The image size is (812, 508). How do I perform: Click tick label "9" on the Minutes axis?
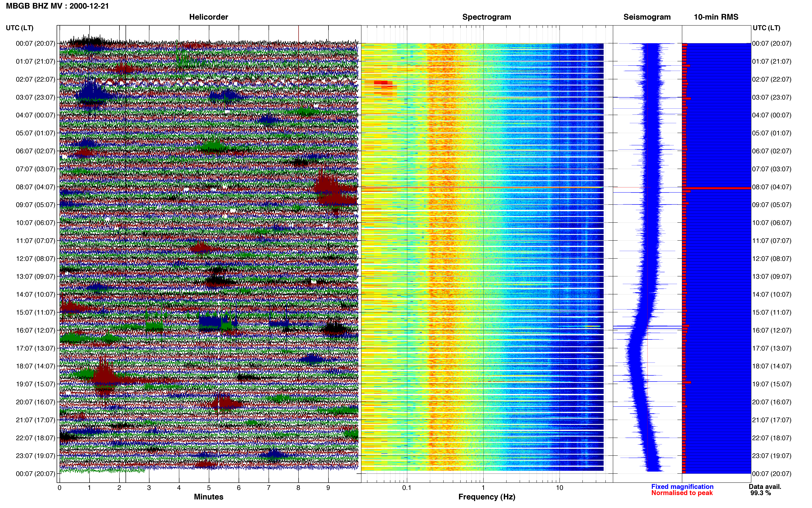tap(328, 487)
